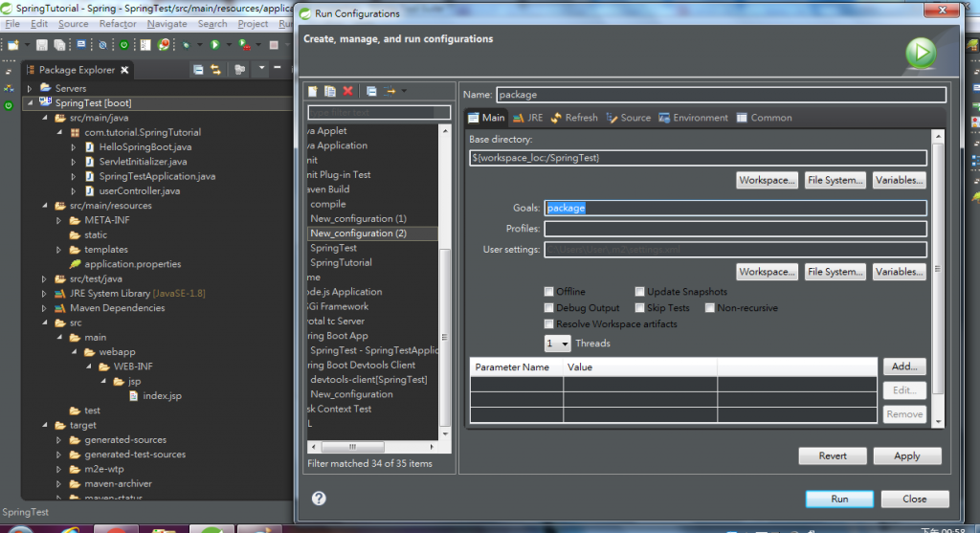Click the Debug bug icon in toolbar
980x533 pixels.
(187, 45)
